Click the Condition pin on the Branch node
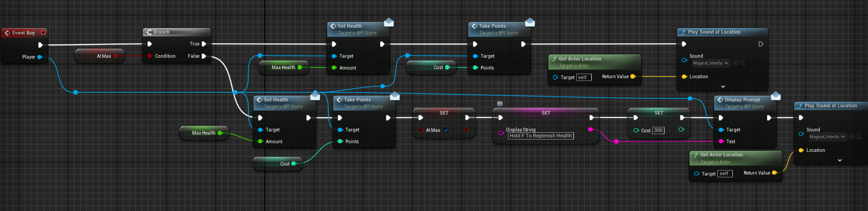This screenshot has width=868, height=211. tap(150, 56)
